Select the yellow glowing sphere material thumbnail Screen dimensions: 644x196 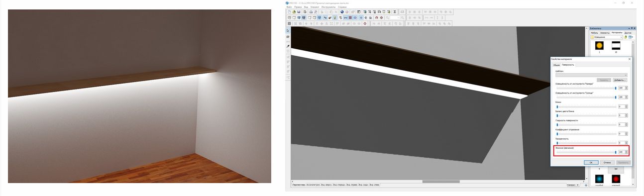tap(600, 45)
